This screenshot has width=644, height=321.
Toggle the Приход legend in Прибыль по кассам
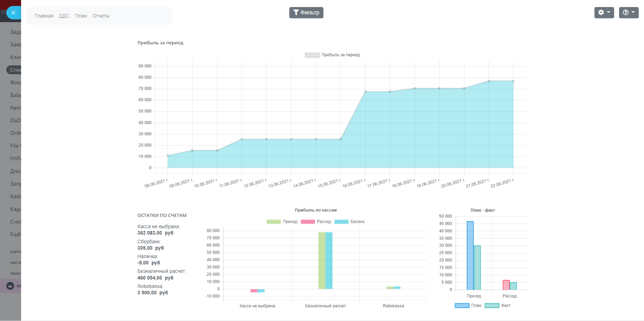tap(282, 222)
